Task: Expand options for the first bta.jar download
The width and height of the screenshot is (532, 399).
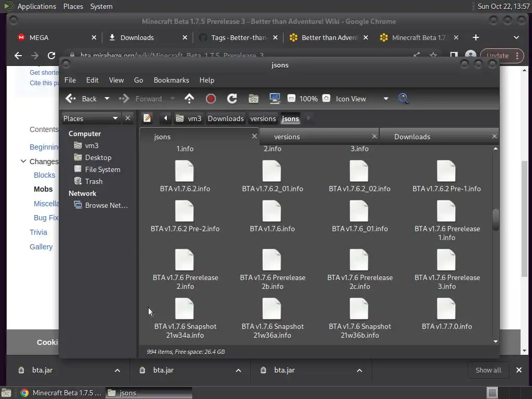Action: pos(117,370)
